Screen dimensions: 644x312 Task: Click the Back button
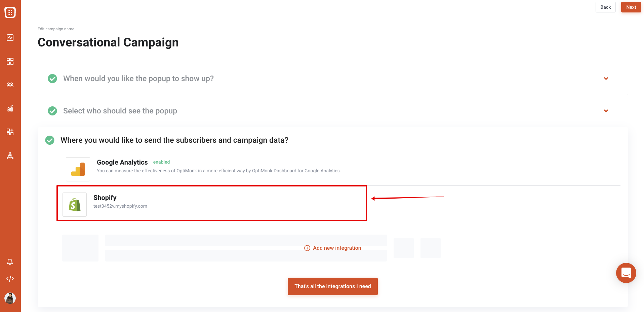pos(605,7)
